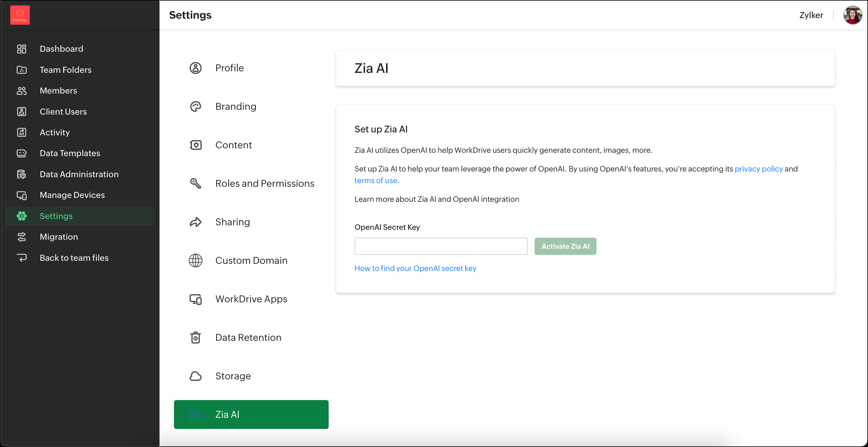The width and height of the screenshot is (868, 447).
Task: Click the Custom Domain globe icon
Action: pos(195,260)
